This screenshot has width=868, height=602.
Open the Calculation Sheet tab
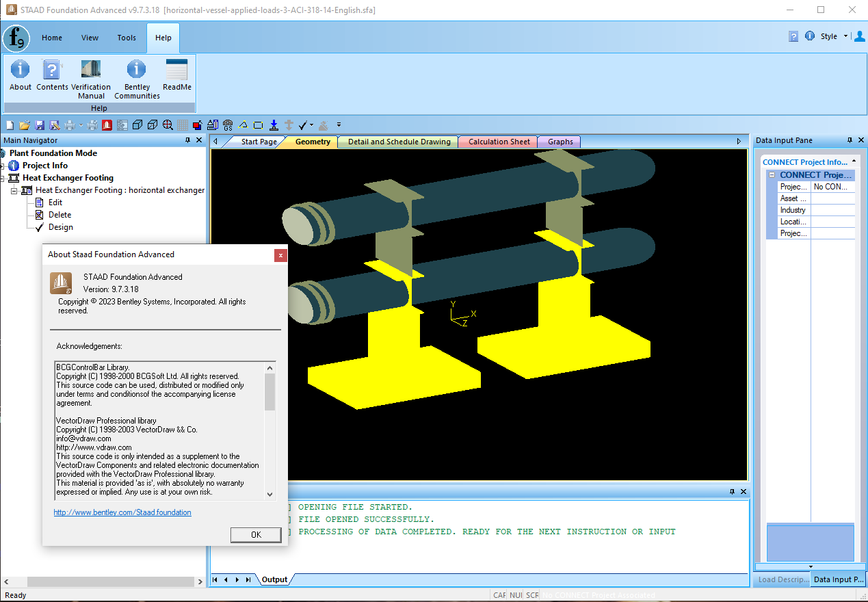click(x=499, y=142)
